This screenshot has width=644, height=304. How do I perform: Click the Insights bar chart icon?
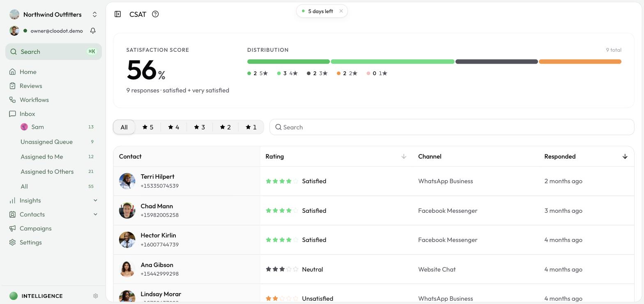click(13, 200)
